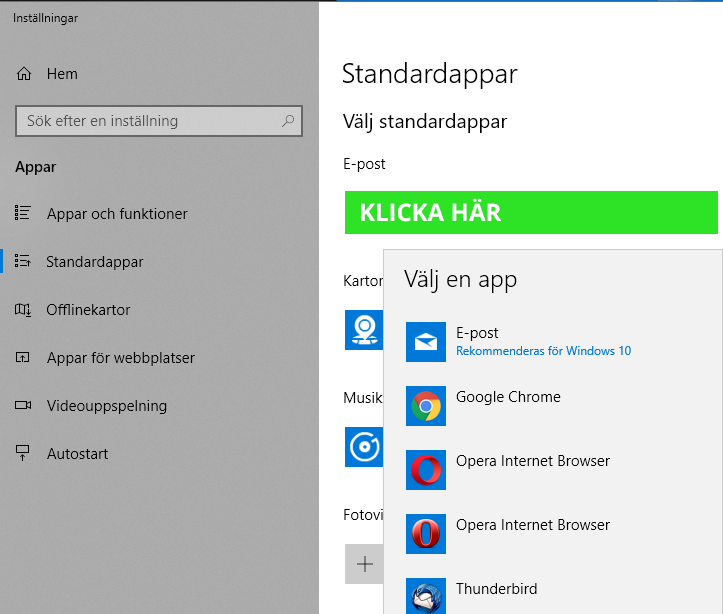
Task: Click the E-post default app selector
Action: click(x=531, y=213)
